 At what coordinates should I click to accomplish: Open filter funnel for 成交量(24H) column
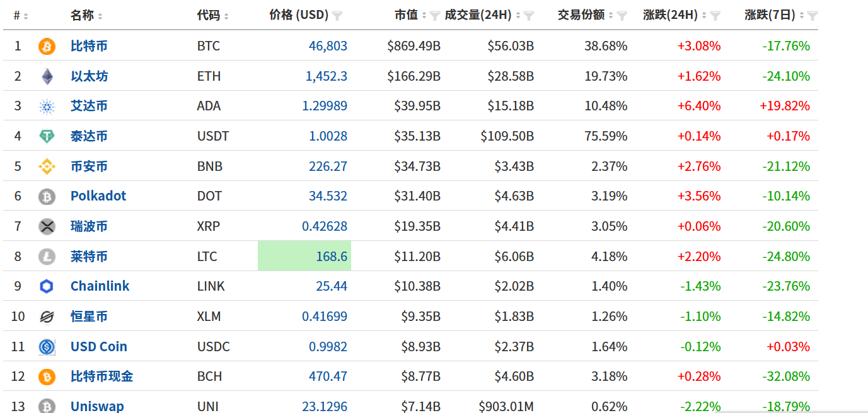coord(529,16)
